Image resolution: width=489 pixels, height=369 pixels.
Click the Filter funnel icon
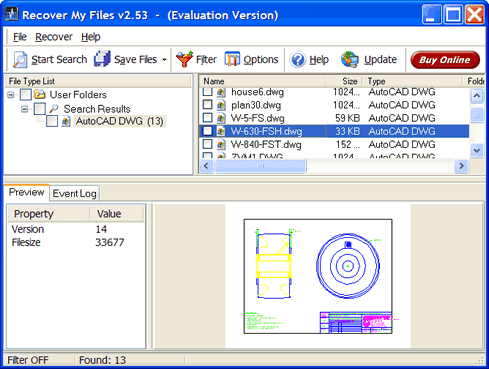[x=184, y=59]
